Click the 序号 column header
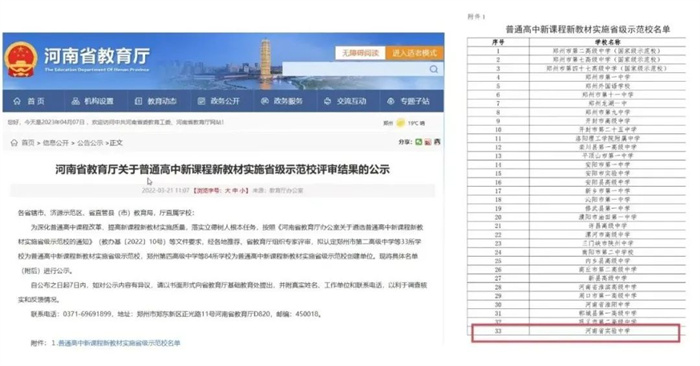This screenshot has height=366, width=700. click(498, 42)
